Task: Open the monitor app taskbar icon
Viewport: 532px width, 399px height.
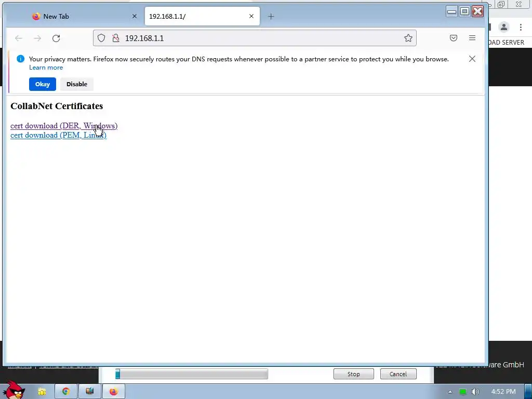Action: (89, 392)
